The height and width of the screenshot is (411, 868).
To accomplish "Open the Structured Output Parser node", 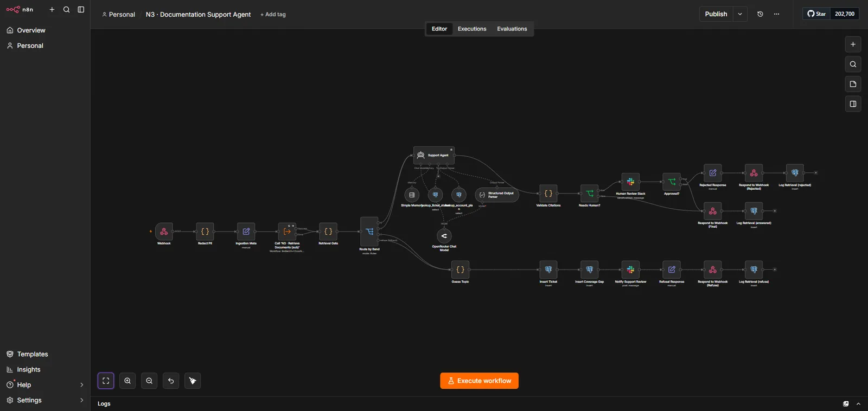I will (497, 195).
